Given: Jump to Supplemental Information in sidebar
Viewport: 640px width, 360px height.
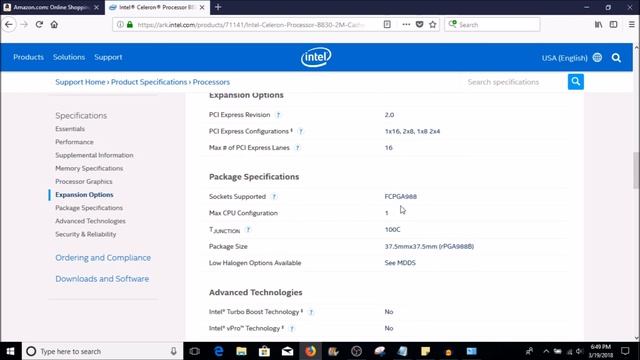Looking at the screenshot, I should (94, 155).
